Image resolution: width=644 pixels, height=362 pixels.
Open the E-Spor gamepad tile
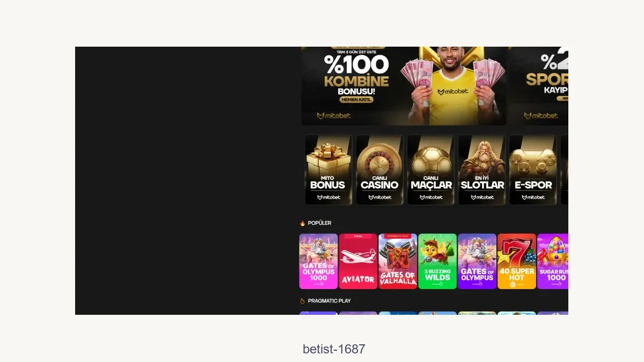point(533,170)
